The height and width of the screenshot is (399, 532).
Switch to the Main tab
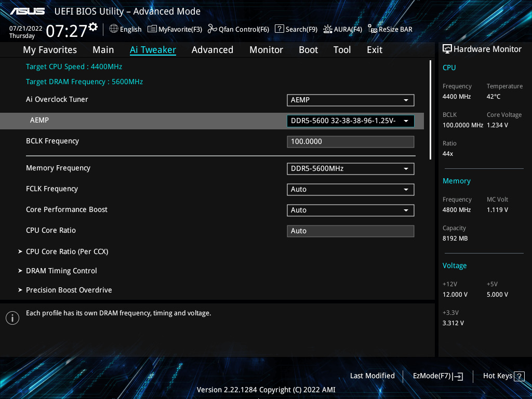(x=103, y=50)
